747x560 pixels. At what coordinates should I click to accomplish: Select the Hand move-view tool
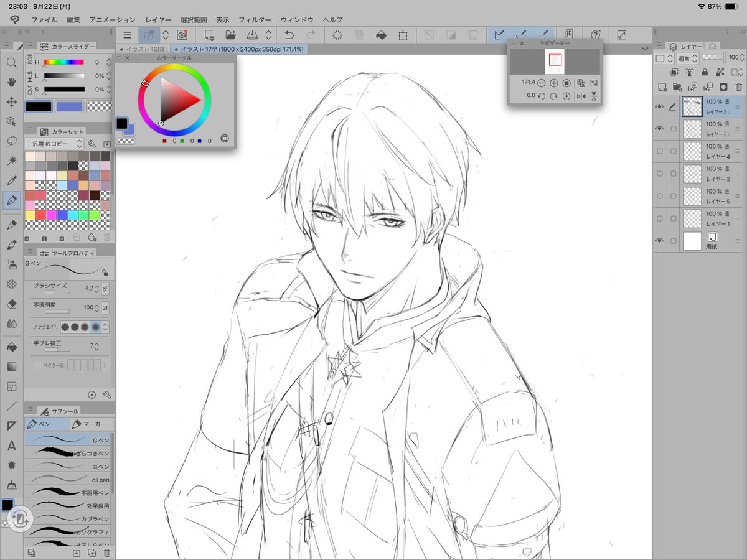(x=11, y=82)
